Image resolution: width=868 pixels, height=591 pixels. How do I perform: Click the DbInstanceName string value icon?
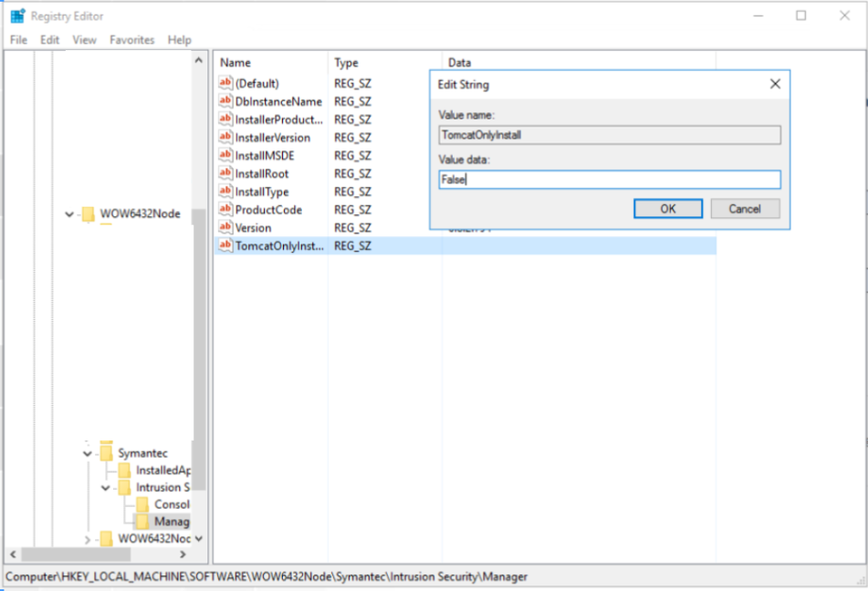click(225, 101)
